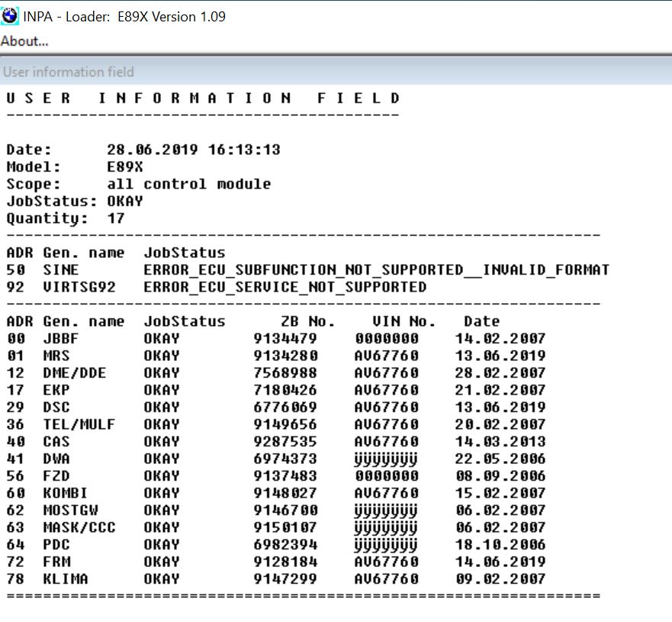Click ZB number 7568988
The width and height of the screenshot is (672, 622).
click(x=285, y=373)
